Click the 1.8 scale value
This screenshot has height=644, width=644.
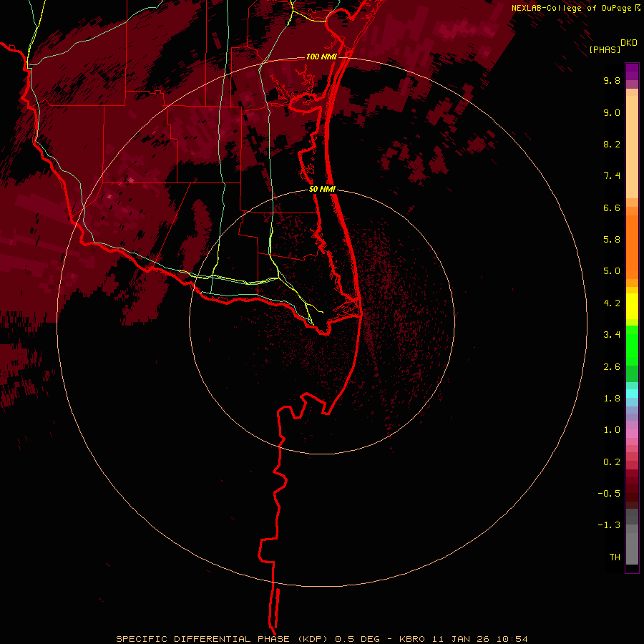(612, 399)
